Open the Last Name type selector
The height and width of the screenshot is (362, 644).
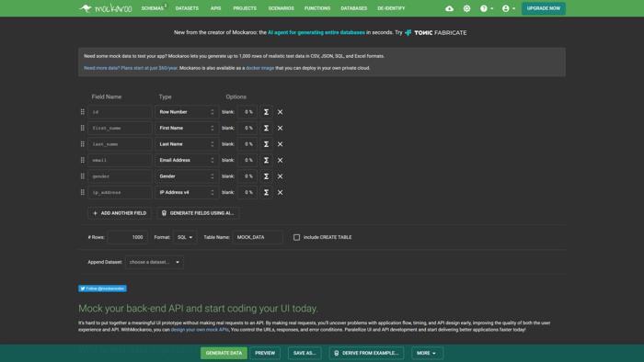pos(187,144)
